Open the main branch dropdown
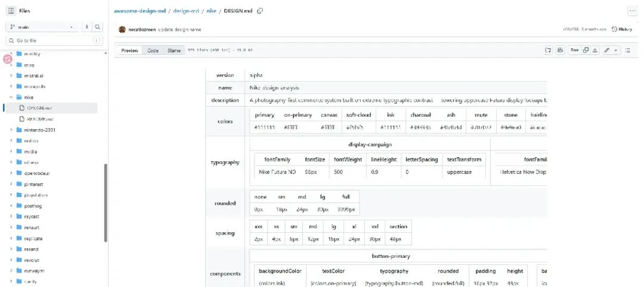 click(x=43, y=27)
